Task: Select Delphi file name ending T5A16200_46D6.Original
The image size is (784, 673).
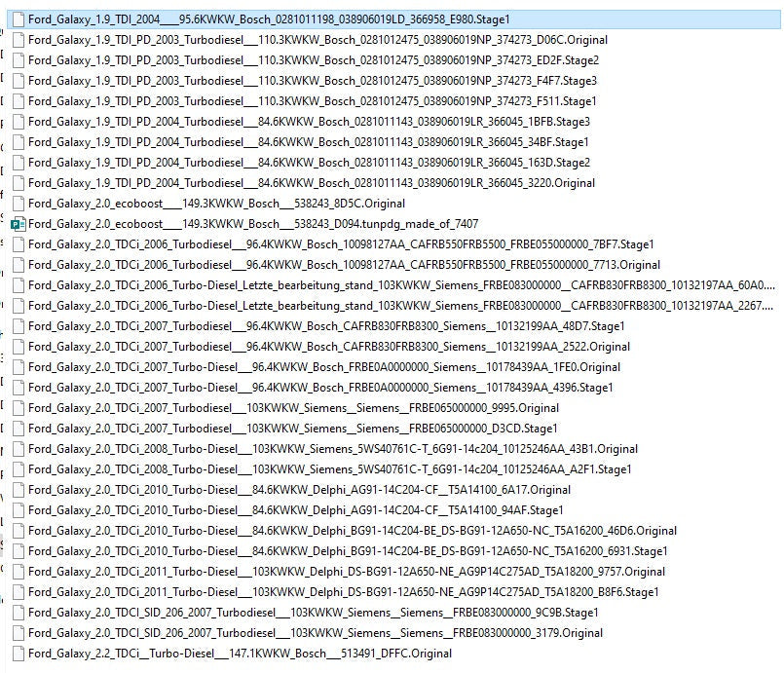Action: pos(353,531)
